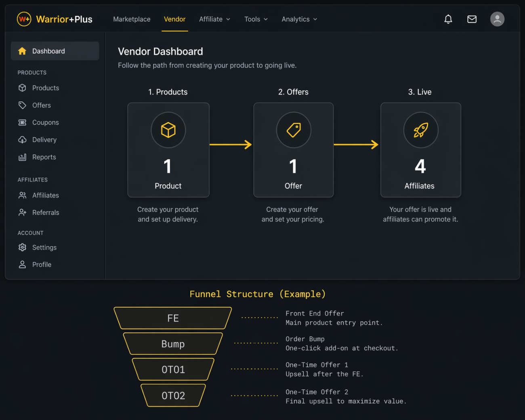Screen dimensions: 525x420
Task: Click the OTO2 funnel stage block
Action: 173,395
